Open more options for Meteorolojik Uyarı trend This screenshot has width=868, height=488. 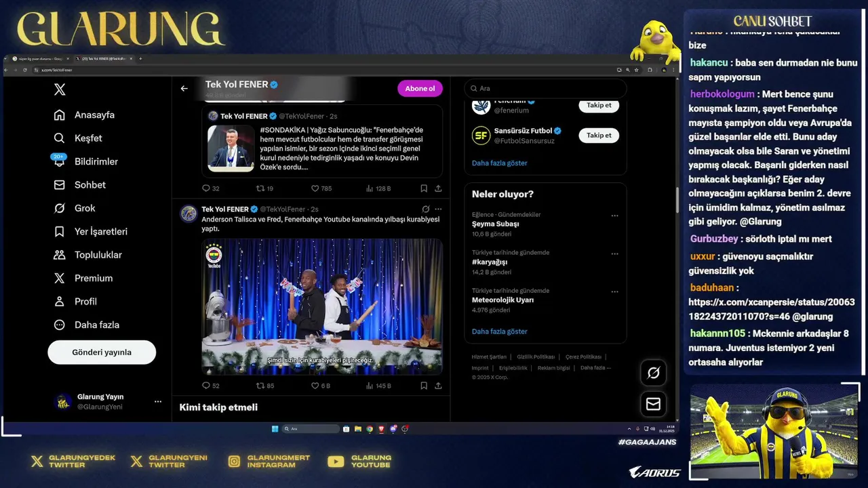pos(614,291)
